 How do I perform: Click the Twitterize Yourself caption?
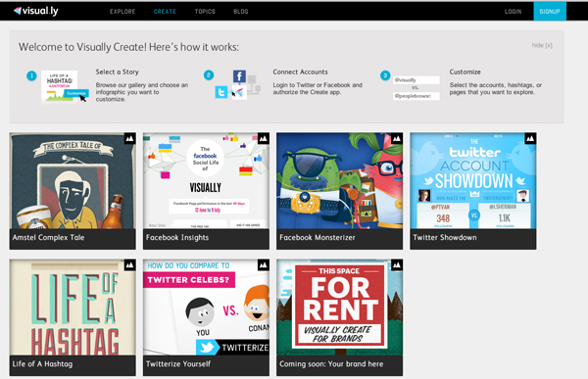[178, 363]
